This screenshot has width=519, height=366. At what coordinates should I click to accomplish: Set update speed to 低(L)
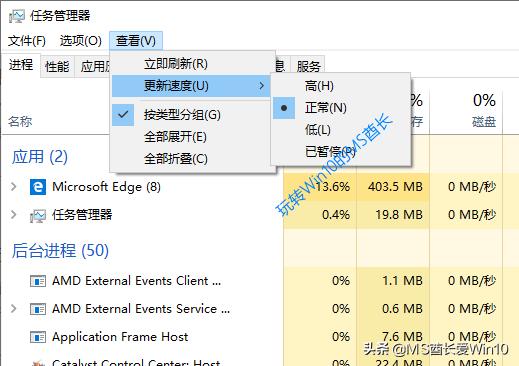341,130
